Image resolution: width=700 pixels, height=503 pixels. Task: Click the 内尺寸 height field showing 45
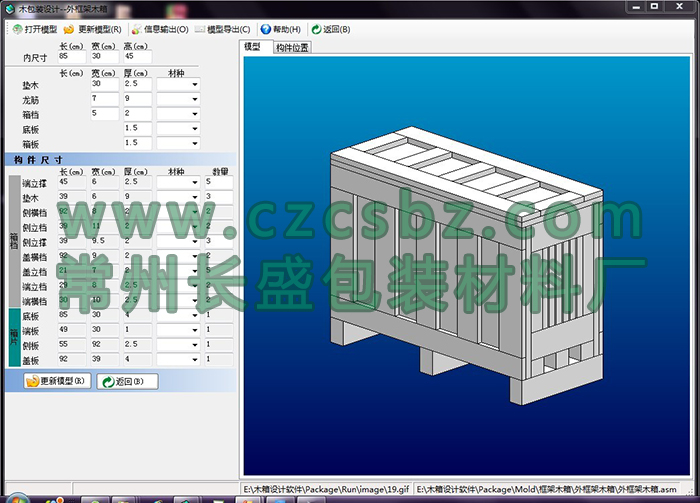138,57
